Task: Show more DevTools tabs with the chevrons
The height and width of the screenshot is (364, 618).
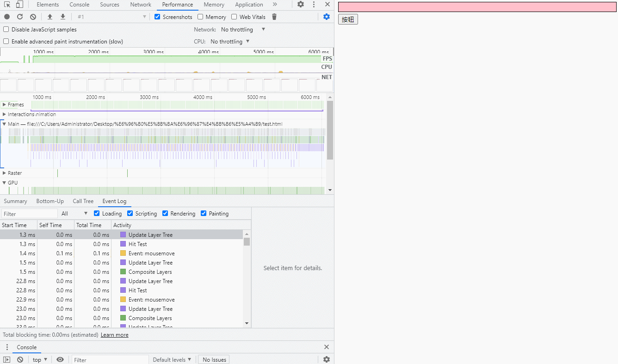Action: tap(275, 5)
